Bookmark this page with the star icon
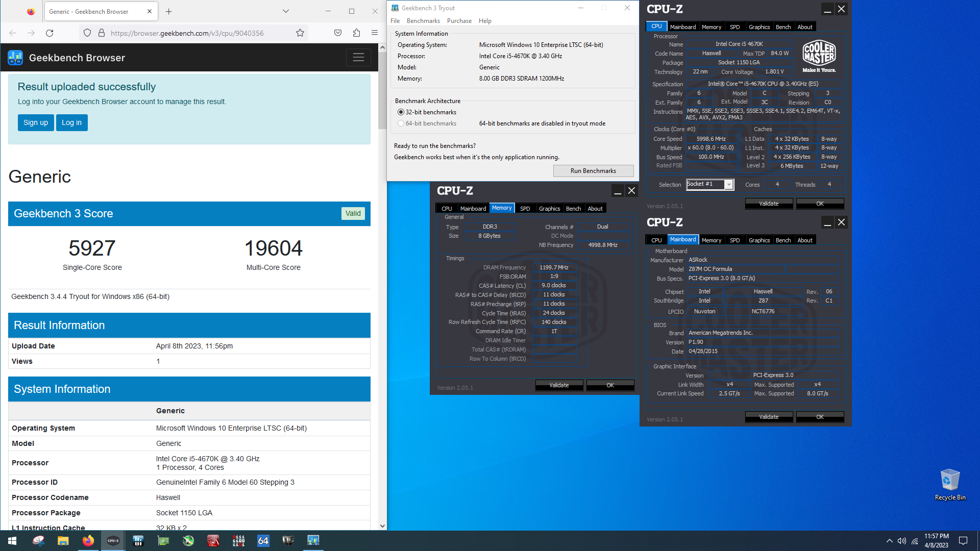The image size is (980, 551). click(x=300, y=33)
